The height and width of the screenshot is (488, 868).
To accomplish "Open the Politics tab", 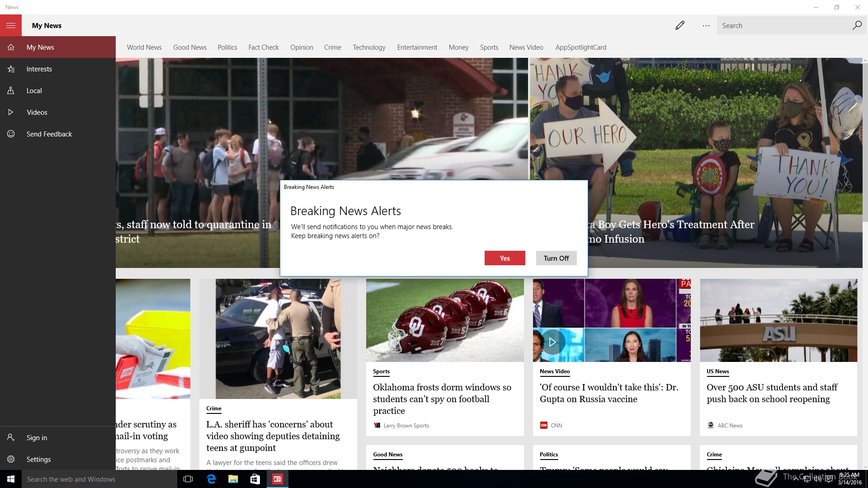I will pos(227,47).
